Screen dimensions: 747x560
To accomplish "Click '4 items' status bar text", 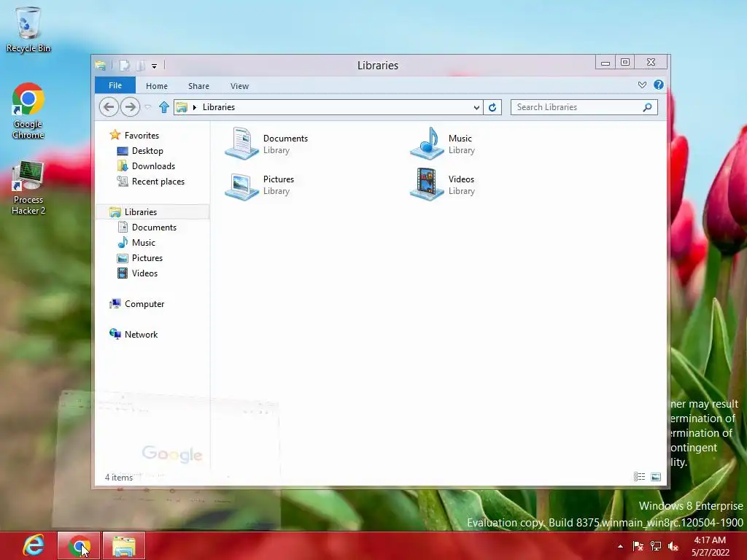I will tap(119, 477).
